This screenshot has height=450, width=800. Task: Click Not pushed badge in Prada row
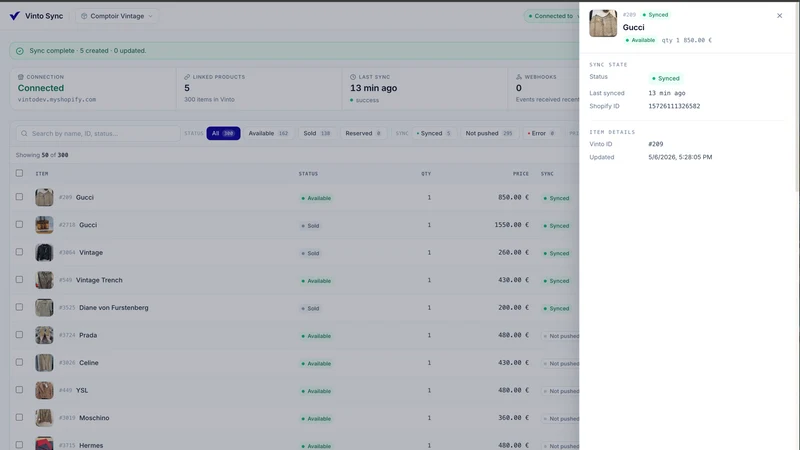click(561, 336)
